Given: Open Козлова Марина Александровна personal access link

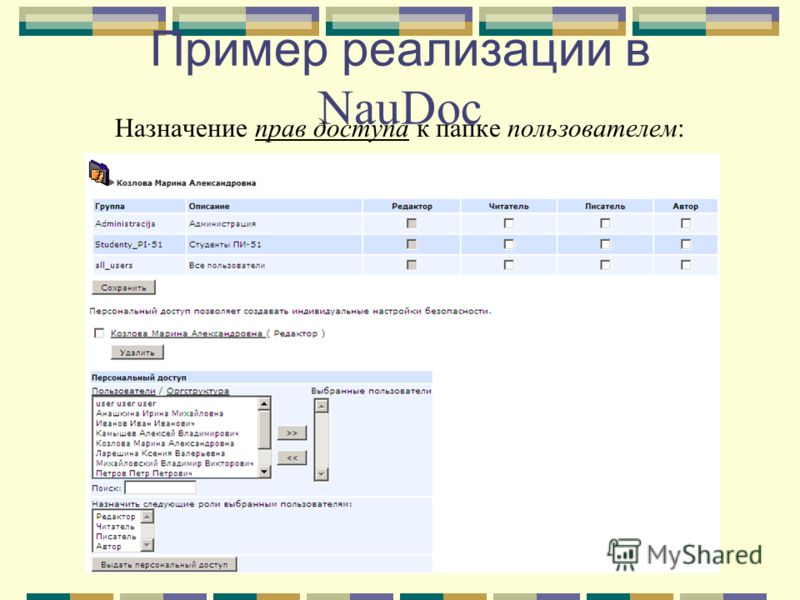Looking at the screenshot, I should click(x=187, y=333).
